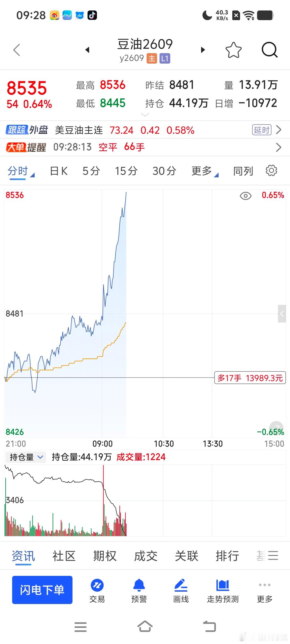This screenshot has width=290, height=644.
Task: Expand side panel handle on chart edge
Action: tap(282, 313)
